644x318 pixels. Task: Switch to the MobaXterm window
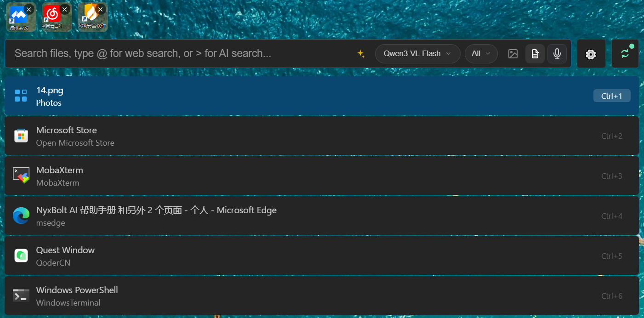click(322, 176)
